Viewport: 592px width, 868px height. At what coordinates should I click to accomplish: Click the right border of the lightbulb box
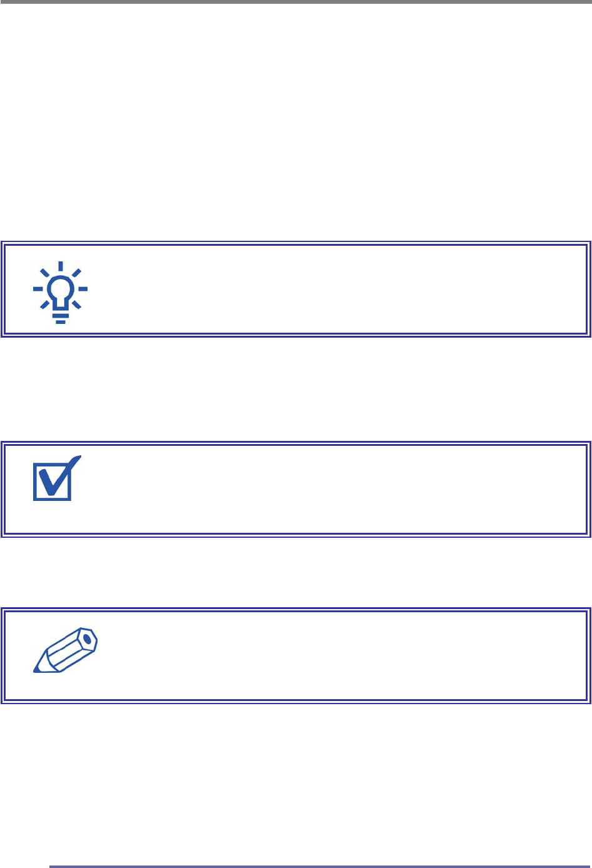tap(588, 289)
